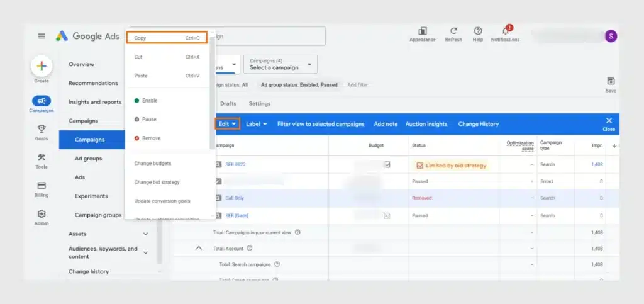644x304 pixels.
Task: Open Change history in the side menu
Action: (89, 271)
